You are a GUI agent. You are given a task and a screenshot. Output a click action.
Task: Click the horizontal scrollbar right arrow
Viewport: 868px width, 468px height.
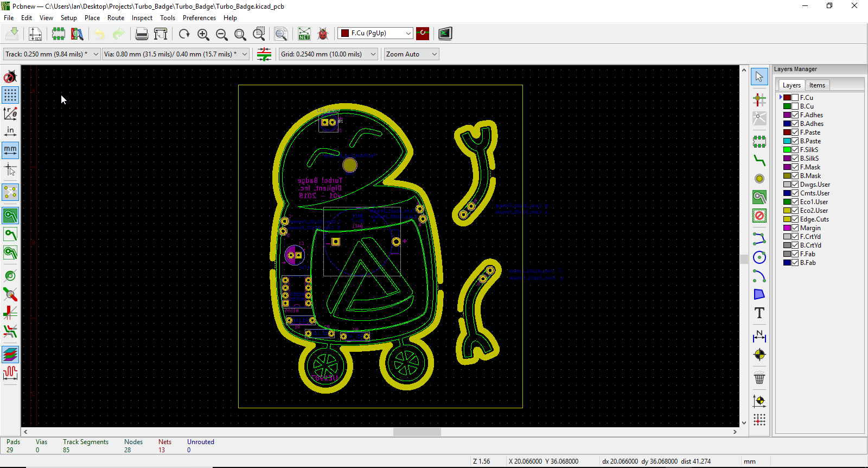coord(735,432)
